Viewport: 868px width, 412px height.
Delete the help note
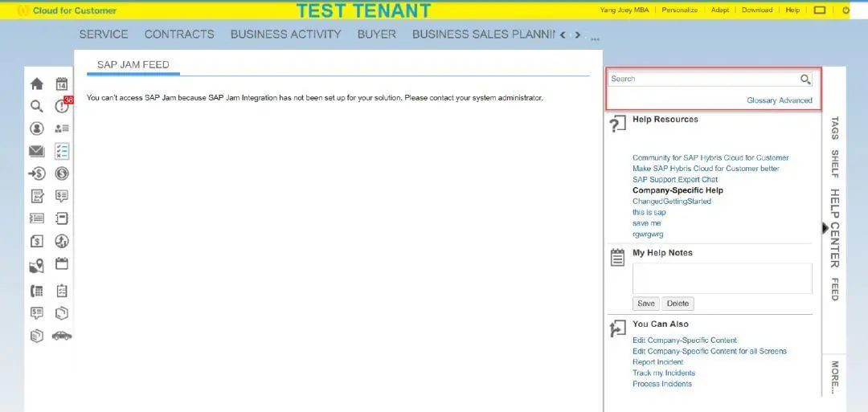(678, 304)
